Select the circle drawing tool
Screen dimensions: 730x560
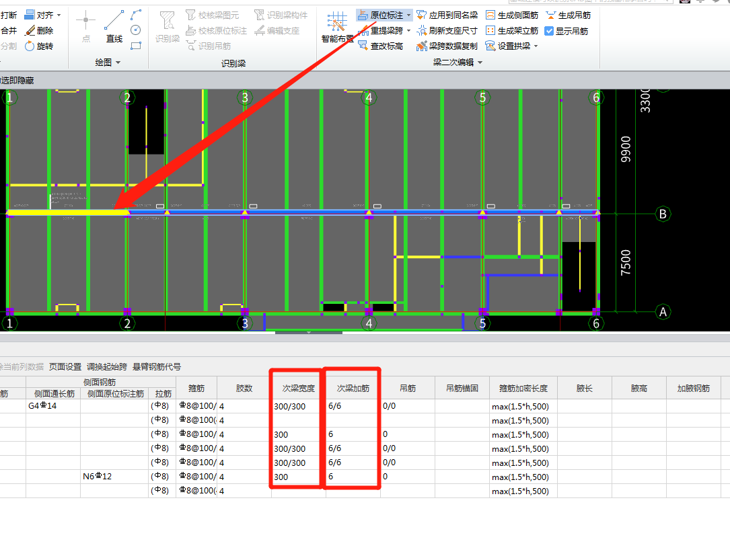[136, 30]
